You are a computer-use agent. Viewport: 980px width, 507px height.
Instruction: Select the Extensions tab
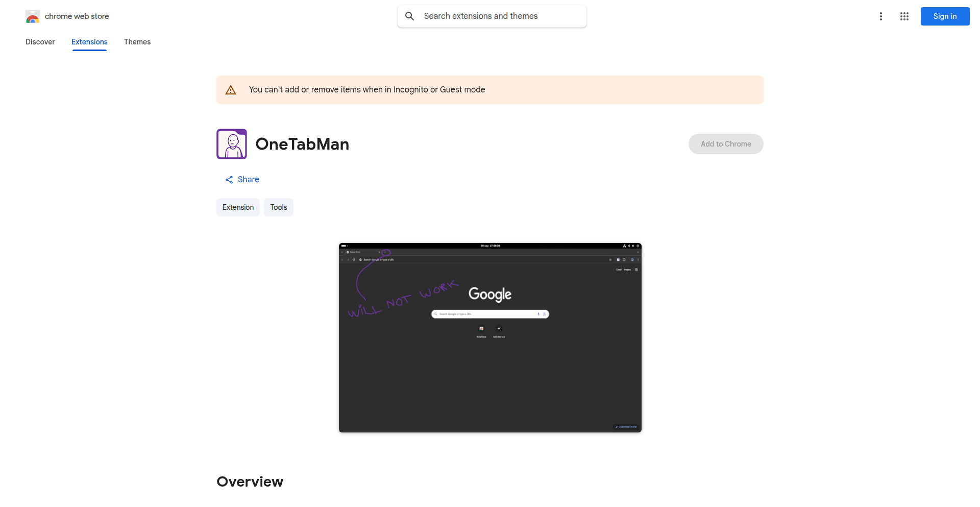click(x=89, y=42)
